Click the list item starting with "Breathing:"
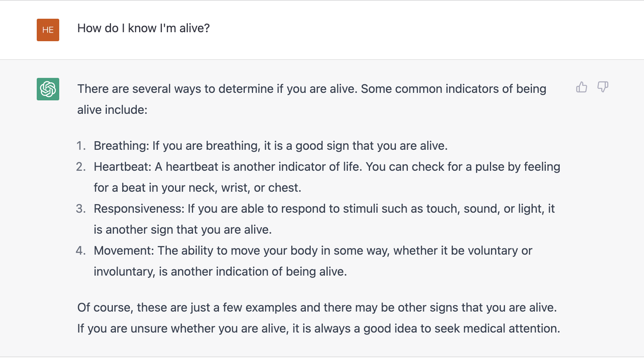Image resolution: width=644 pixels, height=358 pixels. click(271, 146)
